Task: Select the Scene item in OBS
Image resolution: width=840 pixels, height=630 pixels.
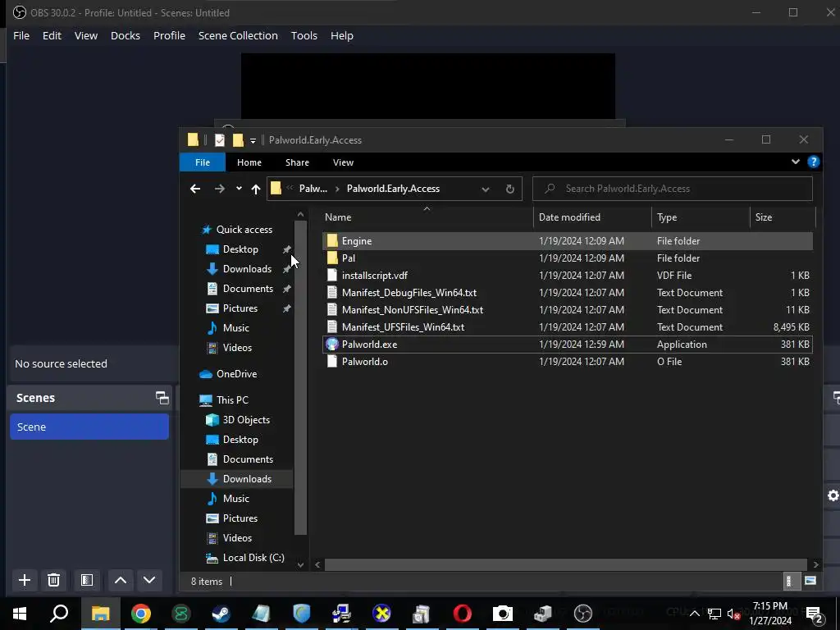Action: point(89,427)
